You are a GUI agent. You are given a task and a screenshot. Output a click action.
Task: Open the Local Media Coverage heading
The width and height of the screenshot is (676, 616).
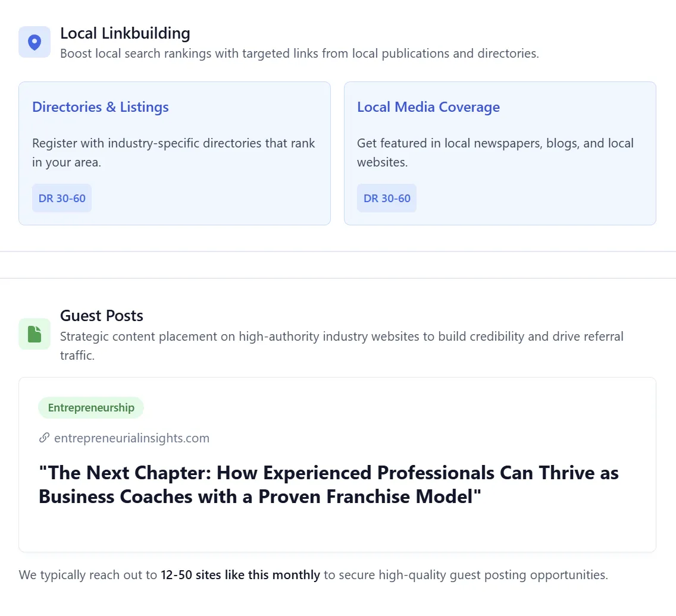point(428,107)
